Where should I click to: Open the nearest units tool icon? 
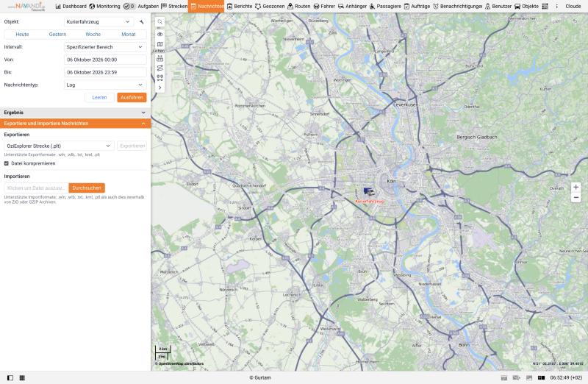pos(159,78)
